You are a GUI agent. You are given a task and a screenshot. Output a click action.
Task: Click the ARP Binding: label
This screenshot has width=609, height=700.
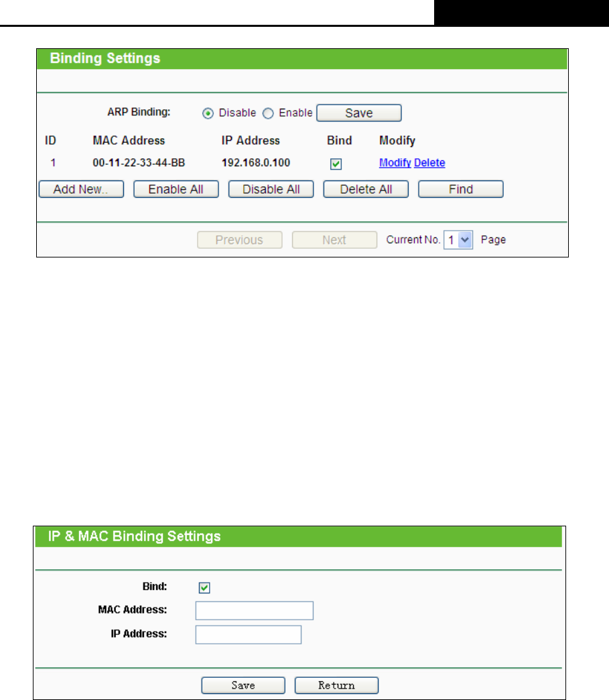click(139, 112)
